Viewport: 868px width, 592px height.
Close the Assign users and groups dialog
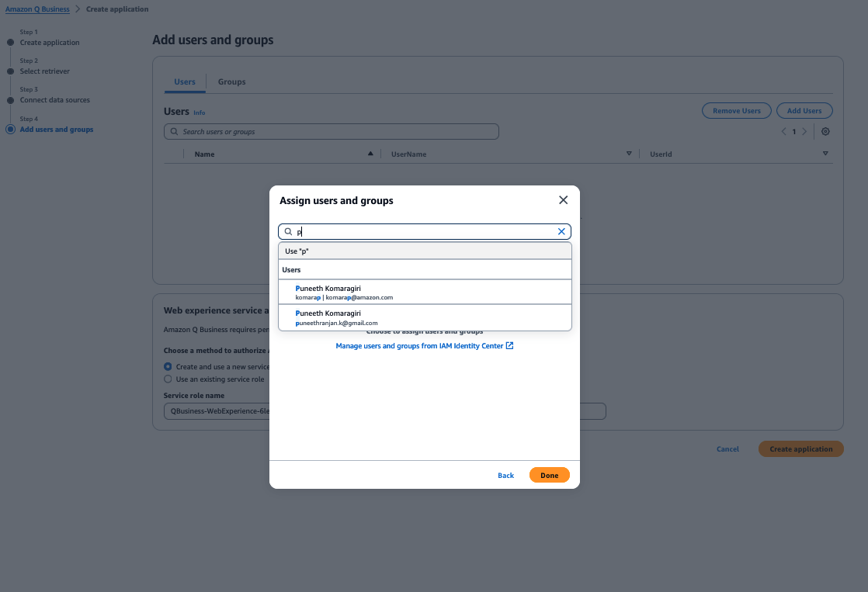[x=563, y=199]
